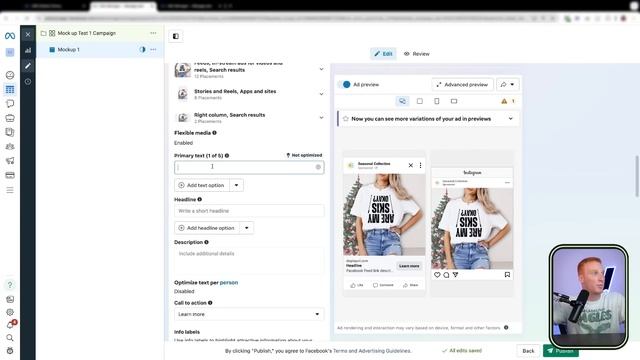Image resolution: width=640 pixels, height=360 pixels.
Task: Expand Right column, Search results group
Action: tap(321, 118)
